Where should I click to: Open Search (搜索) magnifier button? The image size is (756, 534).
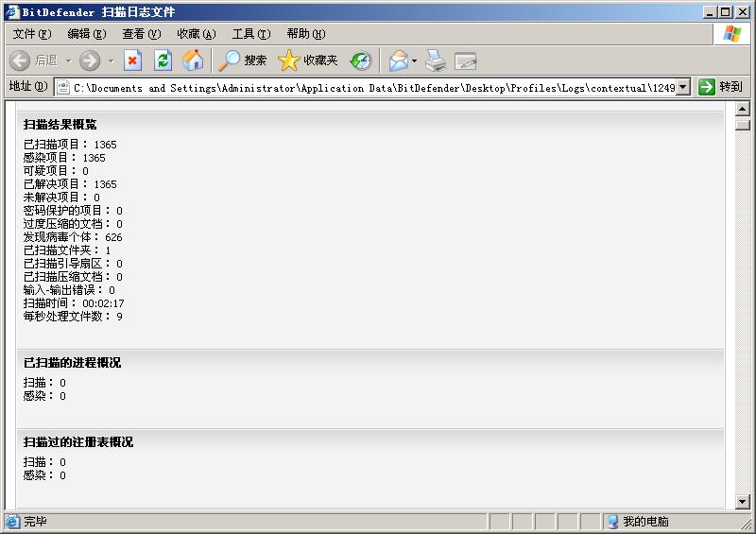243,60
